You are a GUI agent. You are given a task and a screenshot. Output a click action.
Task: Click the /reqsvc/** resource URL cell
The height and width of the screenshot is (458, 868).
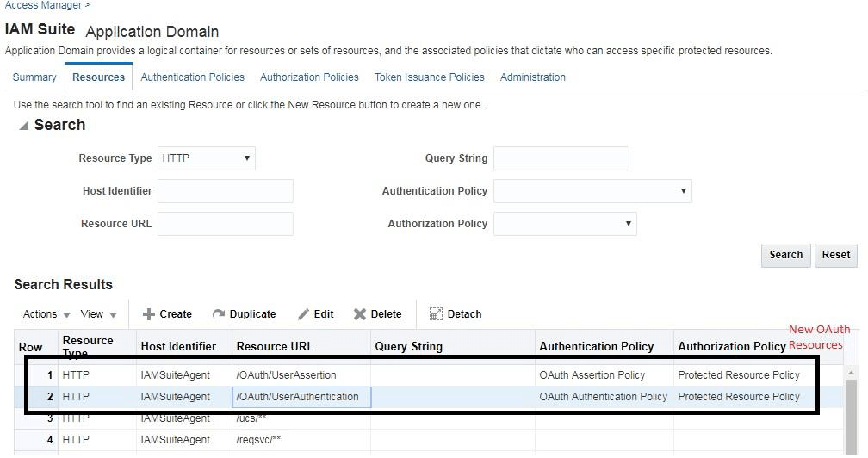[301, 440]
